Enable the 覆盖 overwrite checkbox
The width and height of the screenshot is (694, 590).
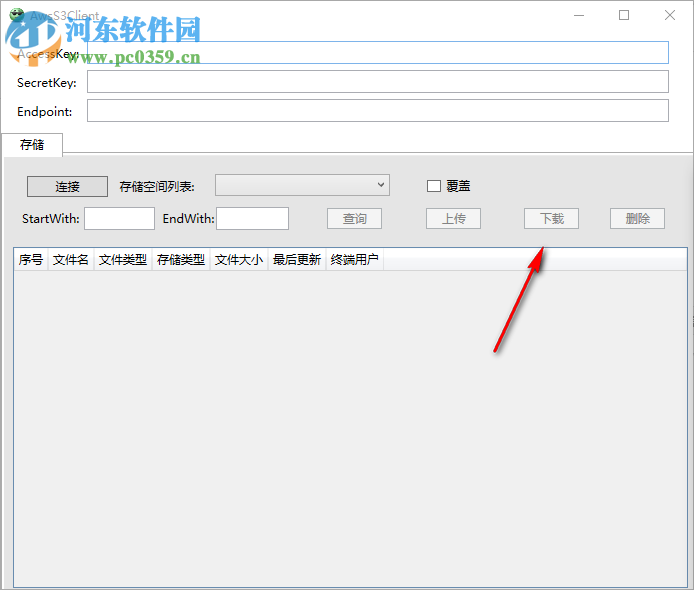[434, 186]
